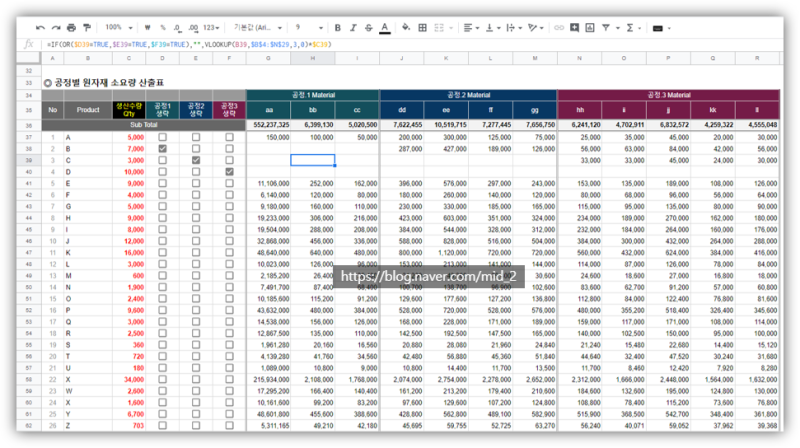Decrease decimal places icon
Screen dimensions: 800x448
[x=177, y=28]
